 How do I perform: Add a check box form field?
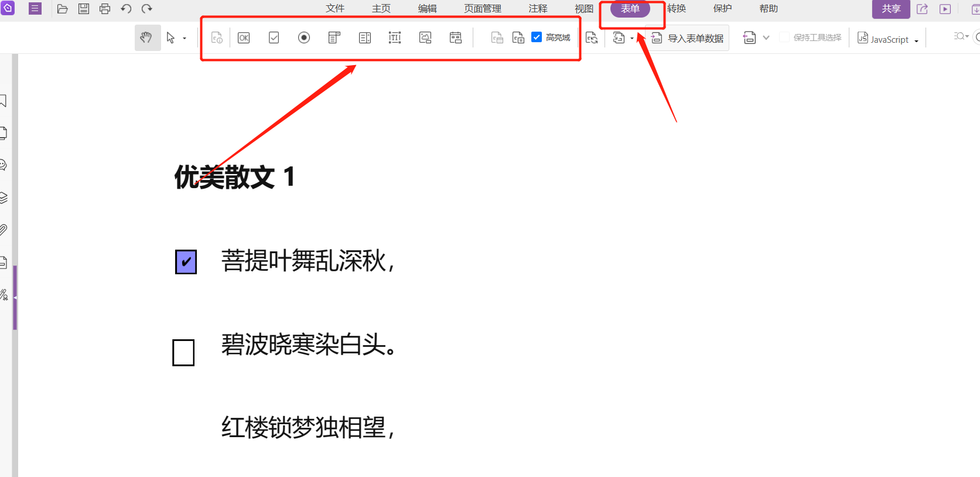[274, 38]
